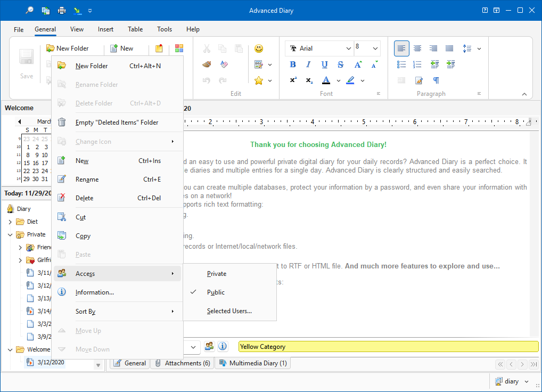The height and width of the screenshot is (392, 542).
Task: Toggle superscript formatting
Action: 293,80
